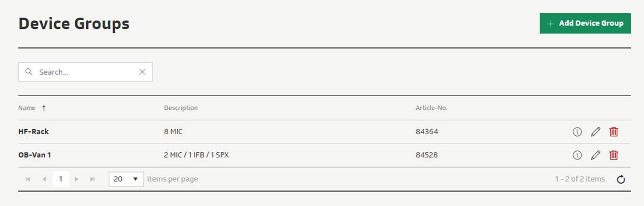
Task: Sort by the Description column header
Action: coord(181,108)
